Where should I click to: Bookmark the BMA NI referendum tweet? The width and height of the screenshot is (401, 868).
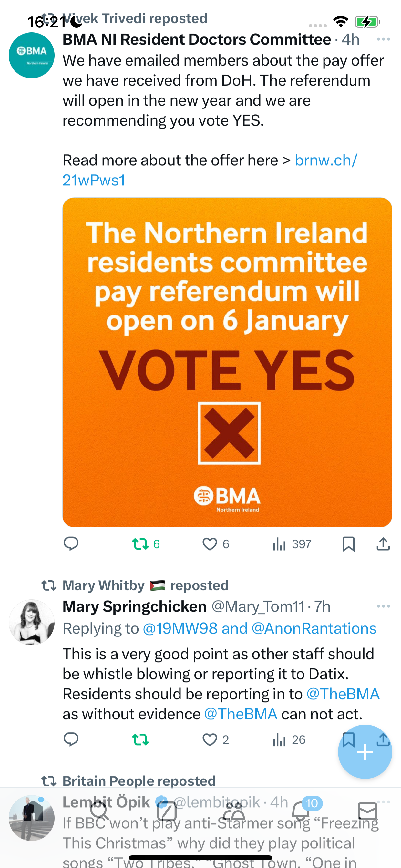[x=348, y=544]
